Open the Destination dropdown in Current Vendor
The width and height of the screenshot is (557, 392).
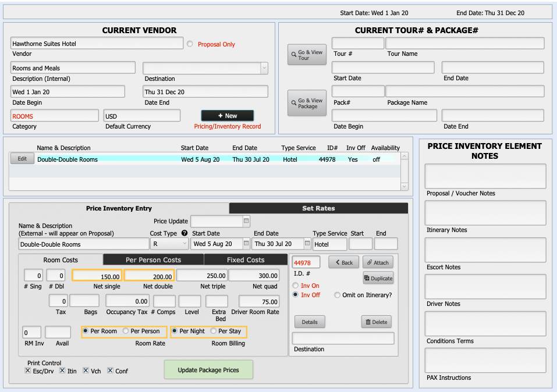click(x=264, y=68)
